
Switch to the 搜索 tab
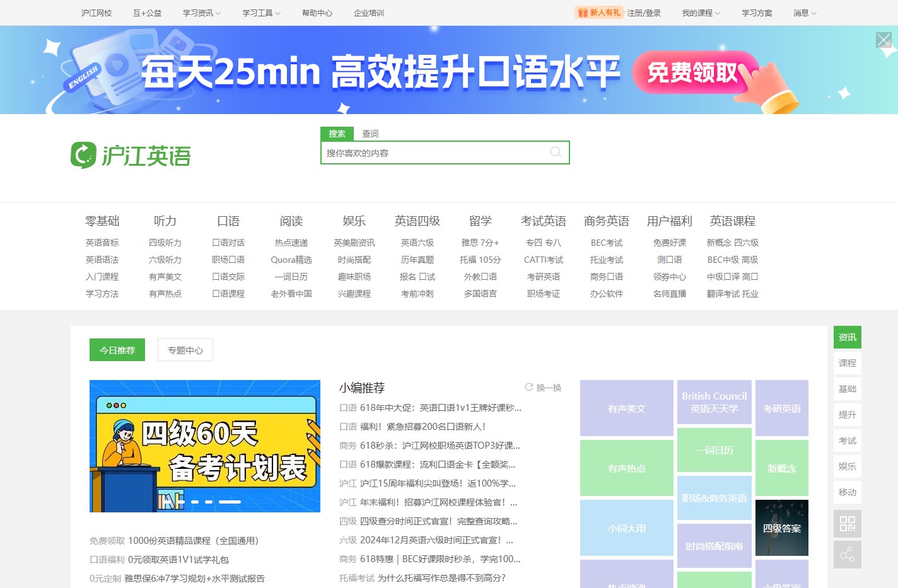pos(337,134)
